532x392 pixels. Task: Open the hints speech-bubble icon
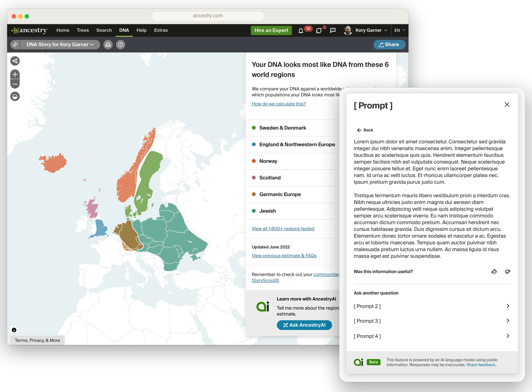pyautogui.click(x=319, y=31)
